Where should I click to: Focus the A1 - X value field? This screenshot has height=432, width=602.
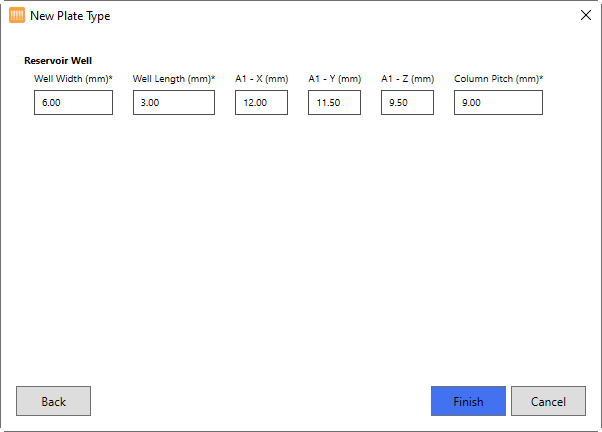tap(261, 103)
